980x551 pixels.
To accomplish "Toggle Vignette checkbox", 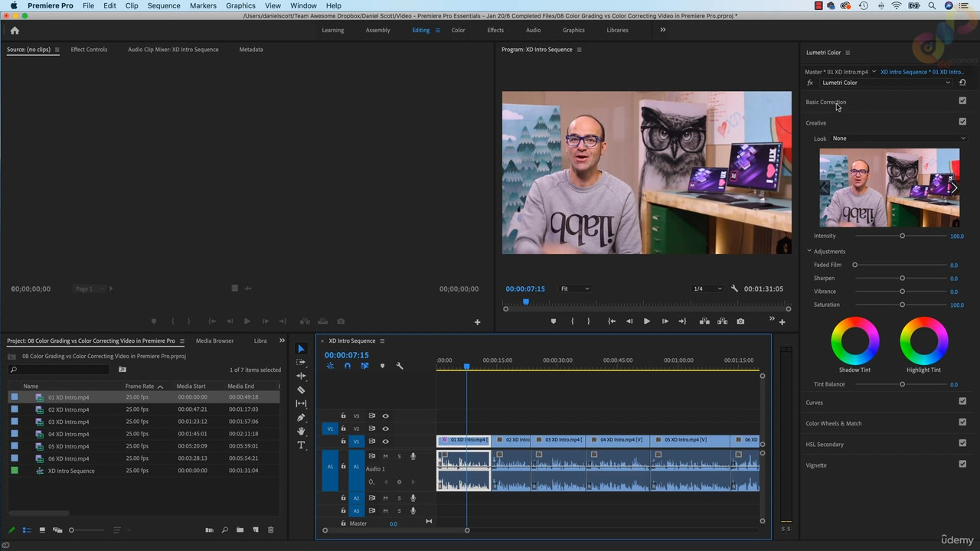I will (962, 464).
